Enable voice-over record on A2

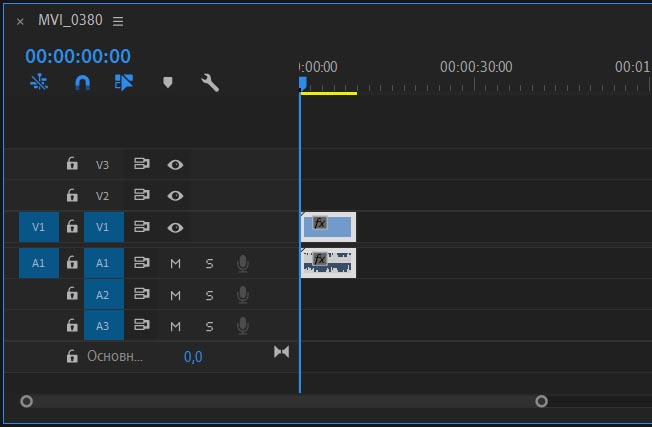(243, 295)
